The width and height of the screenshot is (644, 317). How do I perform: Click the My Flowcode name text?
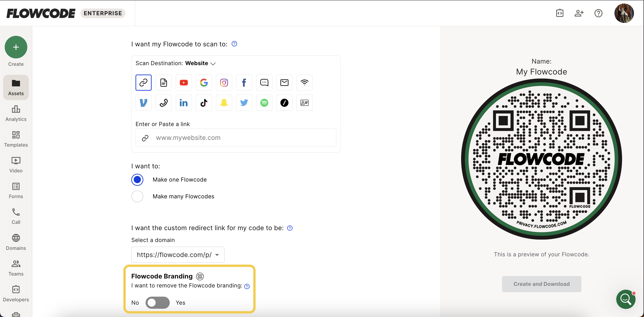pyautogui.click(x=542, y=72)
